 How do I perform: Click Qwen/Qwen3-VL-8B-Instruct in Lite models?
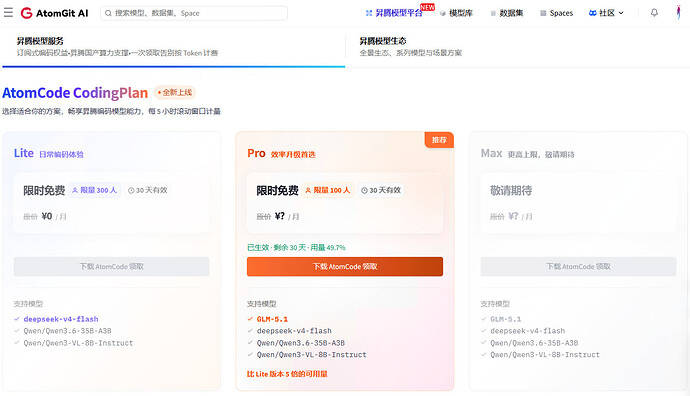point(78,343)
